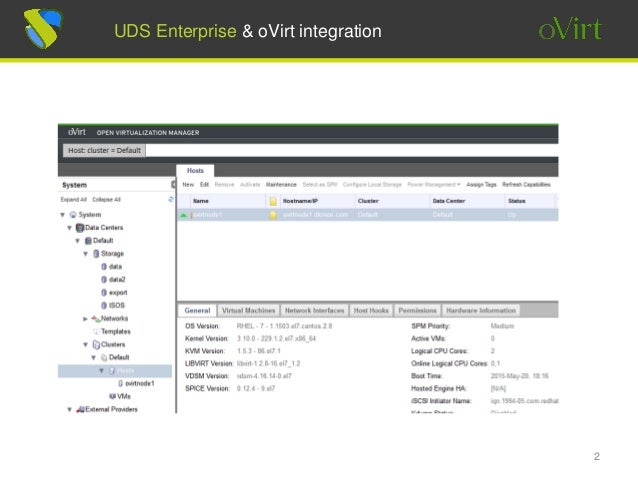Click the Storage node icon
Image resolution: width=638 pixels, height=479 pixels.
tap(96, 254)
